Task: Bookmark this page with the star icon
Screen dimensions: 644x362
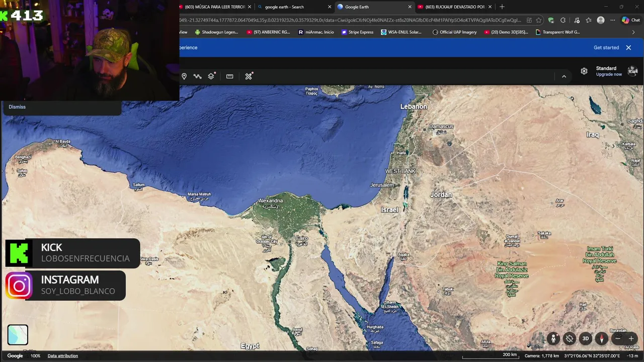Action: click(x=539, y=20)
